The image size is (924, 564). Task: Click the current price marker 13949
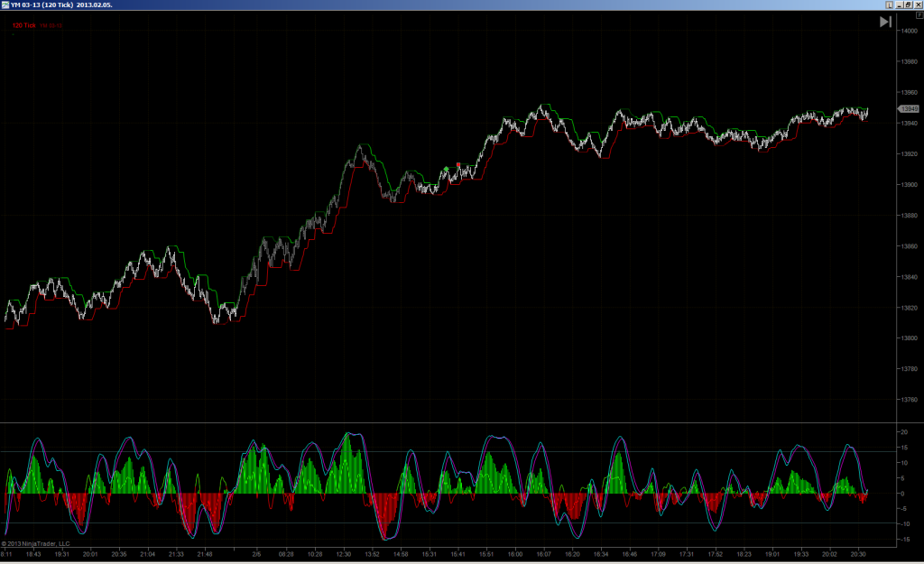909,109
